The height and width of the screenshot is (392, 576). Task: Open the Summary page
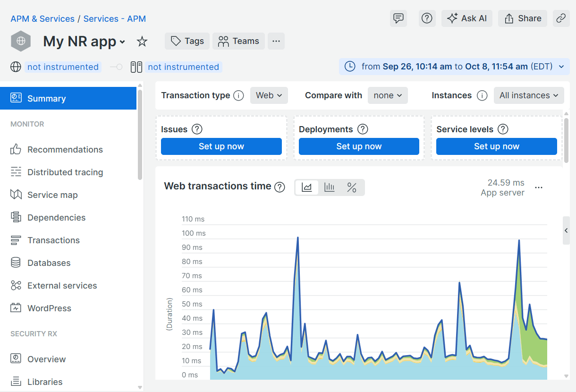68,98
